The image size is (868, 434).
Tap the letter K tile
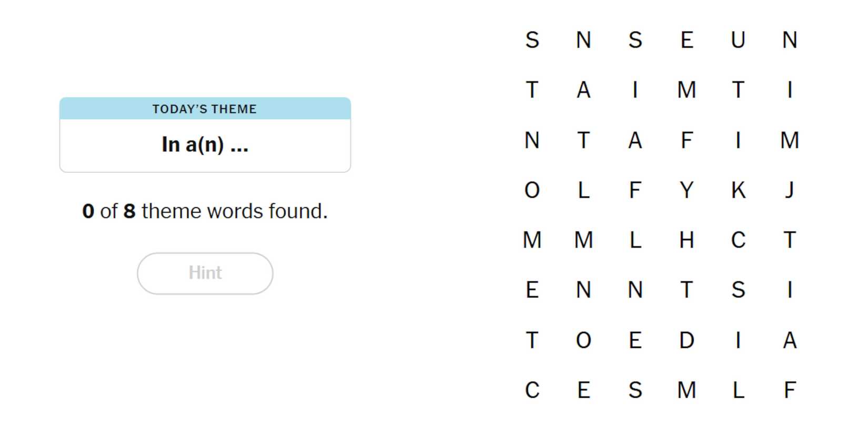(x=738, y=190)
